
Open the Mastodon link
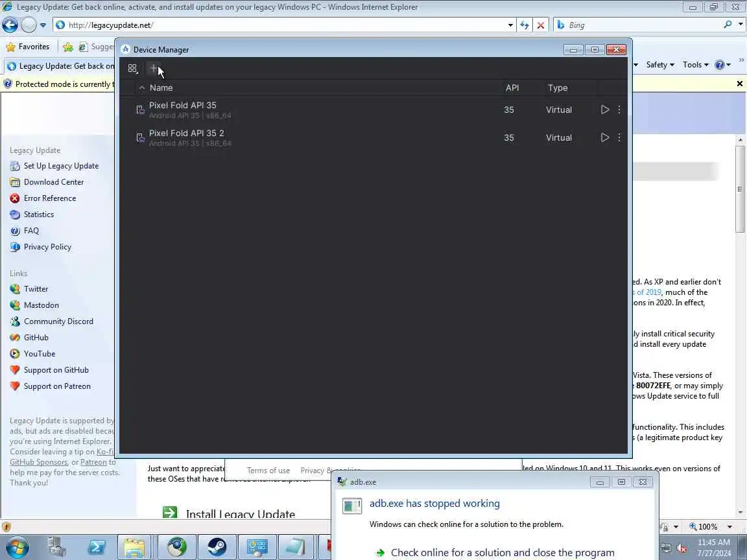pyautogui.click(x=41, y=305)
